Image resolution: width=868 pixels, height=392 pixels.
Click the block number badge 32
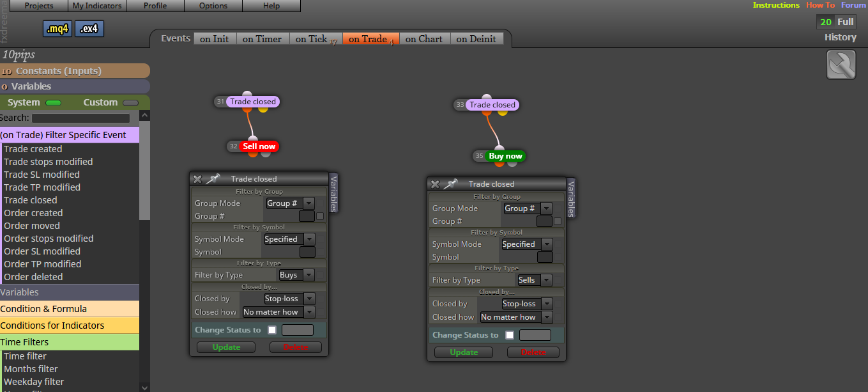(x=233, y=146)
